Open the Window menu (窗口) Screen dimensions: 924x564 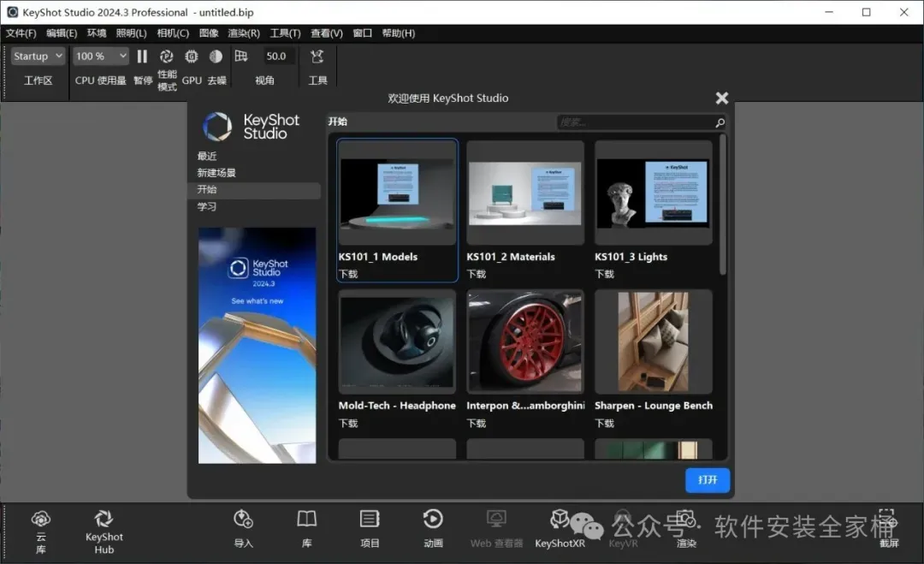pos(363,33)
